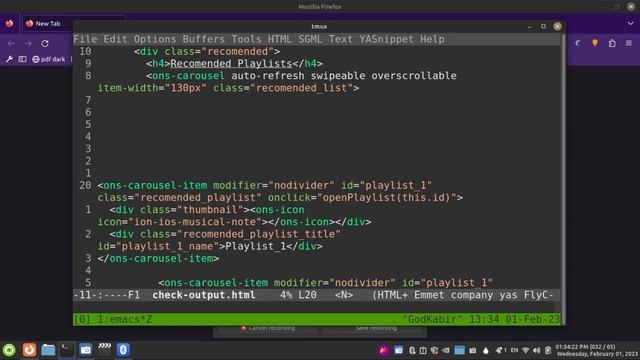Open the pdf dark bookmark
This screenshot has height=360, width=640.
pyautogui.click(x=49, y=59)
